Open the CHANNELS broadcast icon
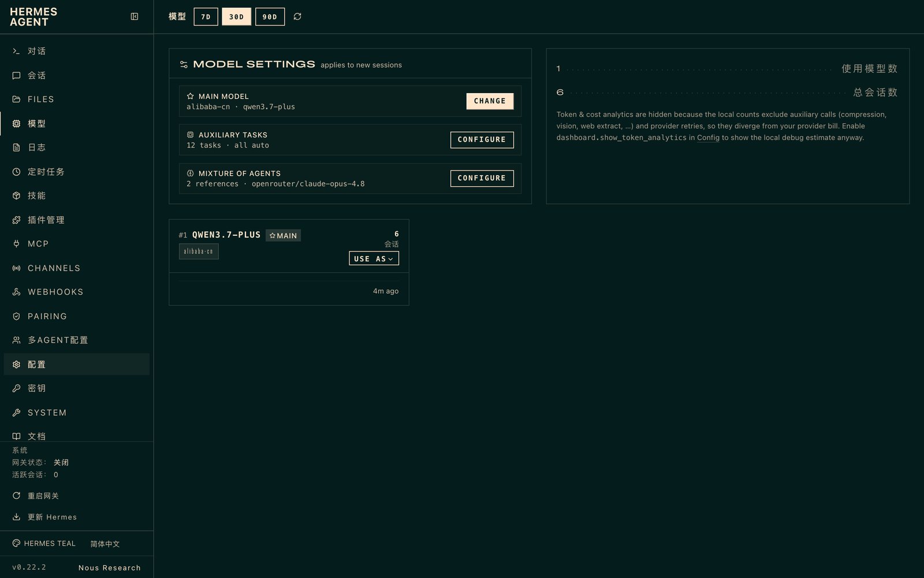Viewport: 924px width, 578px height. [x=16, y=268]
